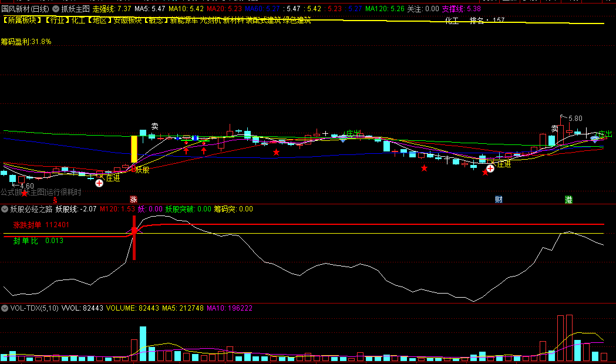616x364 pixels.
Task: Click the red M120: 1.53 value
Action: pos(117,209)
